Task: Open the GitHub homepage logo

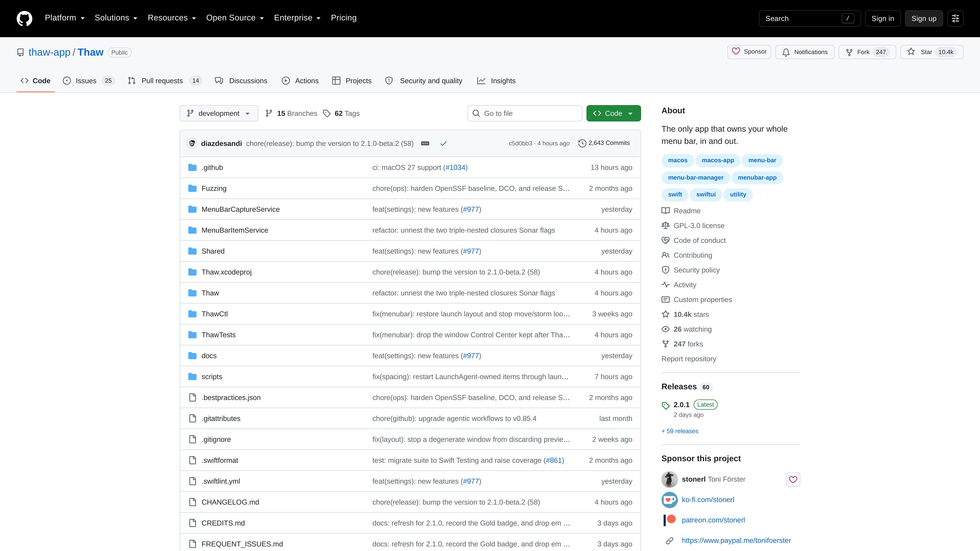Action: click(24, 18)
